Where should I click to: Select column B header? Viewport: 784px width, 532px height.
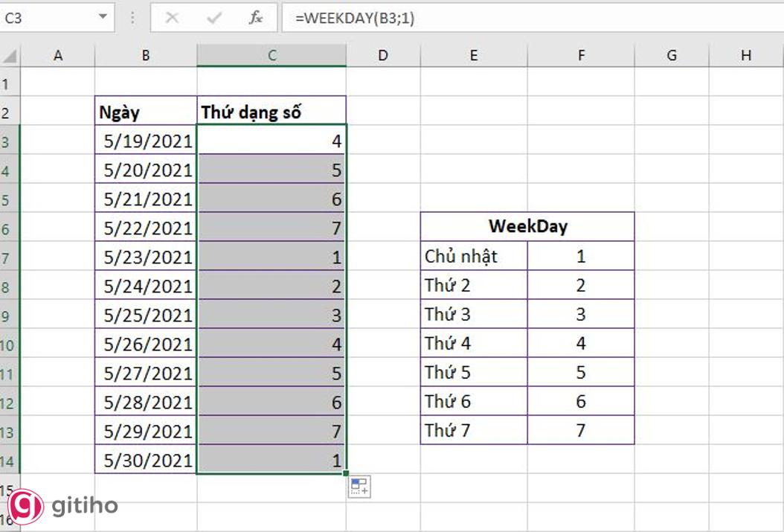click(x=146, y=55)
